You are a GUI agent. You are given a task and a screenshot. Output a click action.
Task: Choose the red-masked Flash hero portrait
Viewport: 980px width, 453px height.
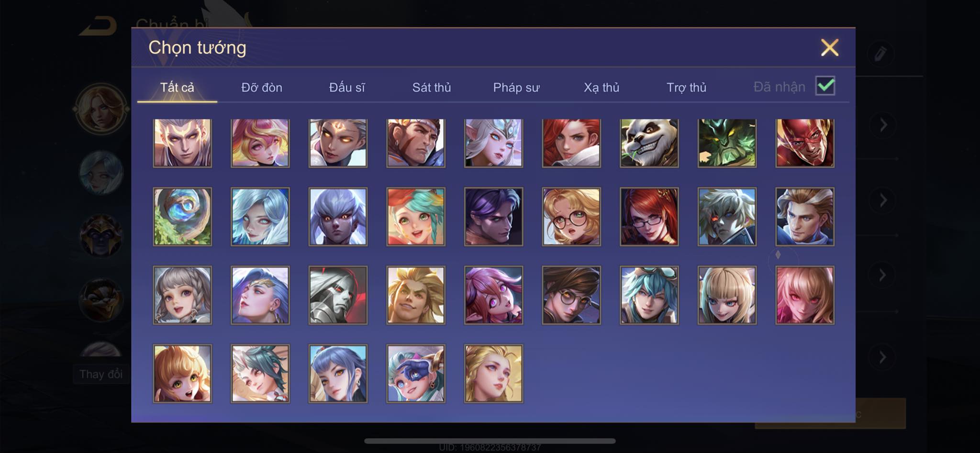[804, 143]
